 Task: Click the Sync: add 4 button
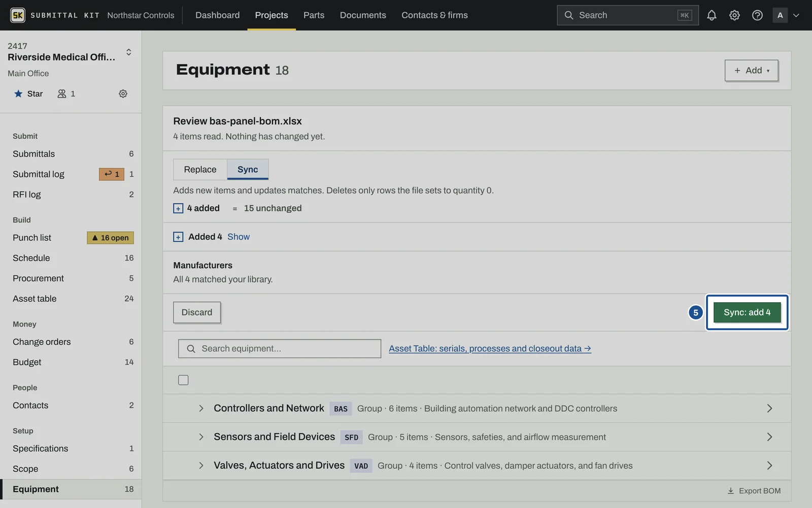click(x=747, y=312)
